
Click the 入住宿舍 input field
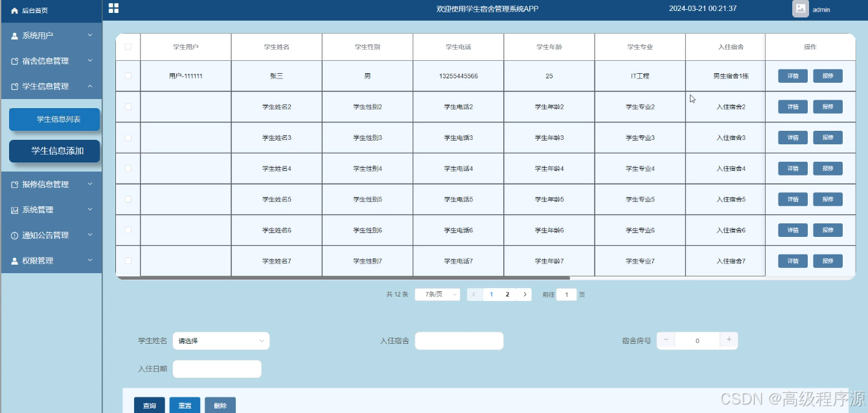[459, 340]
